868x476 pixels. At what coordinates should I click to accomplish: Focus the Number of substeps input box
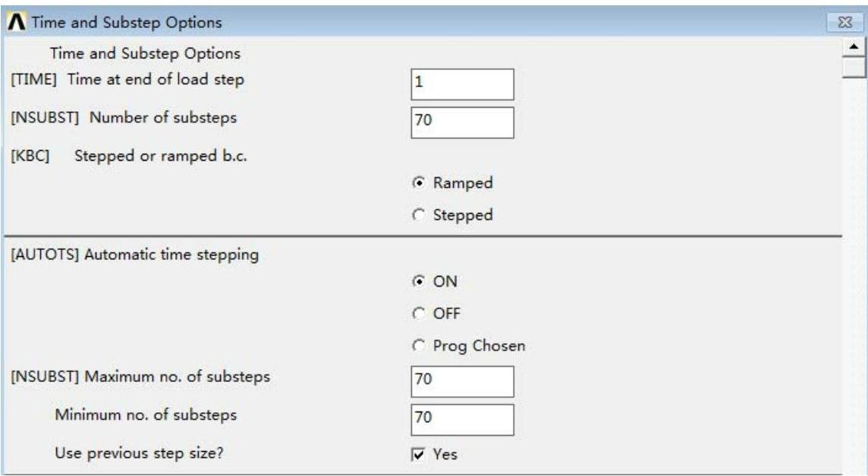click(462, 122)
